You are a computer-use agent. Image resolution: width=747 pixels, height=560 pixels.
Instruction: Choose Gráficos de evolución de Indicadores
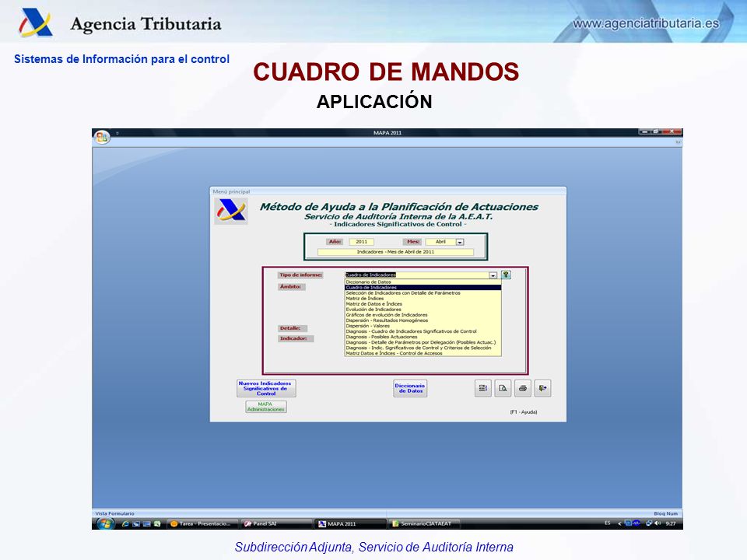coord(423,315)
